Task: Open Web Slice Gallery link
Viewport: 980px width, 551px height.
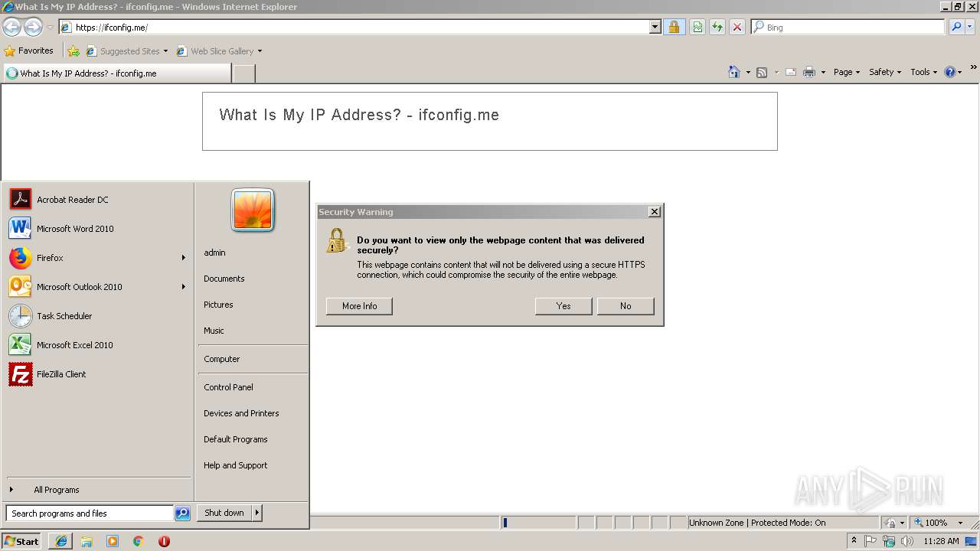Action: coord(219,51)
